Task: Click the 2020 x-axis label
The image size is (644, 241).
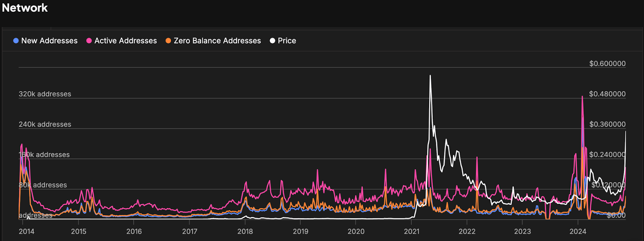Action: click(x=356, y=231)
